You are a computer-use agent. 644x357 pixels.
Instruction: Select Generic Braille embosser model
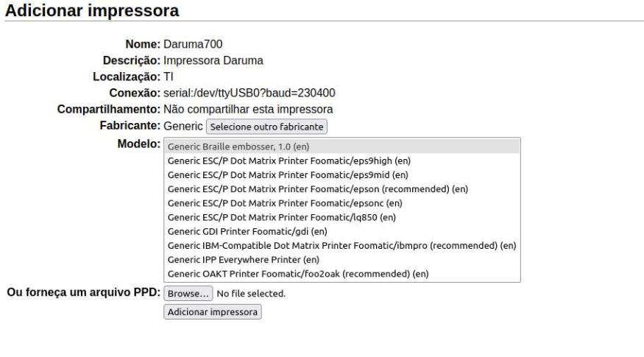[x=233, y=146]
